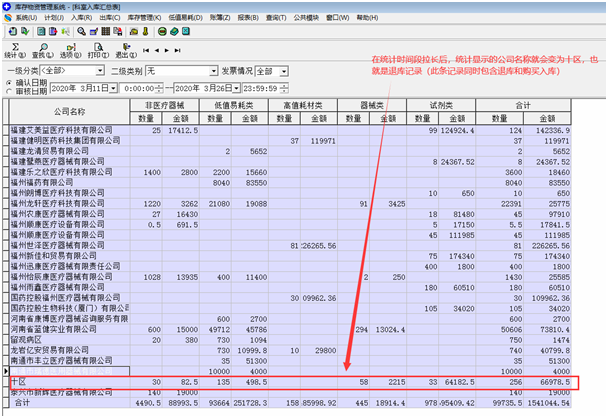Open the 计划(J) menu
This screenshot has width=608, height=418.
(x=54, y=18)
